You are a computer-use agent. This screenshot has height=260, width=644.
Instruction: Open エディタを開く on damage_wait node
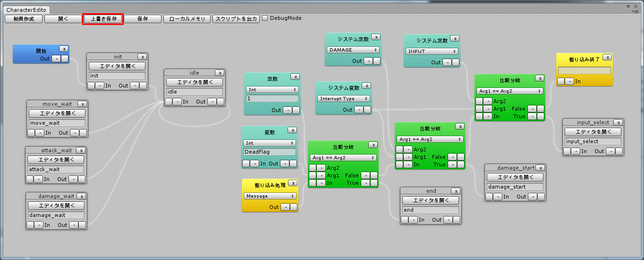pos(56,206)
